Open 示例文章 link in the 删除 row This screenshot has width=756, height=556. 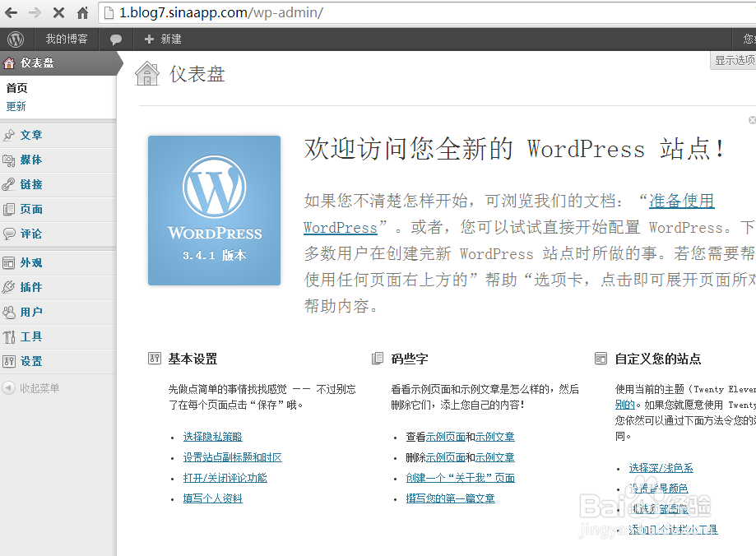(x=495, y=457)
